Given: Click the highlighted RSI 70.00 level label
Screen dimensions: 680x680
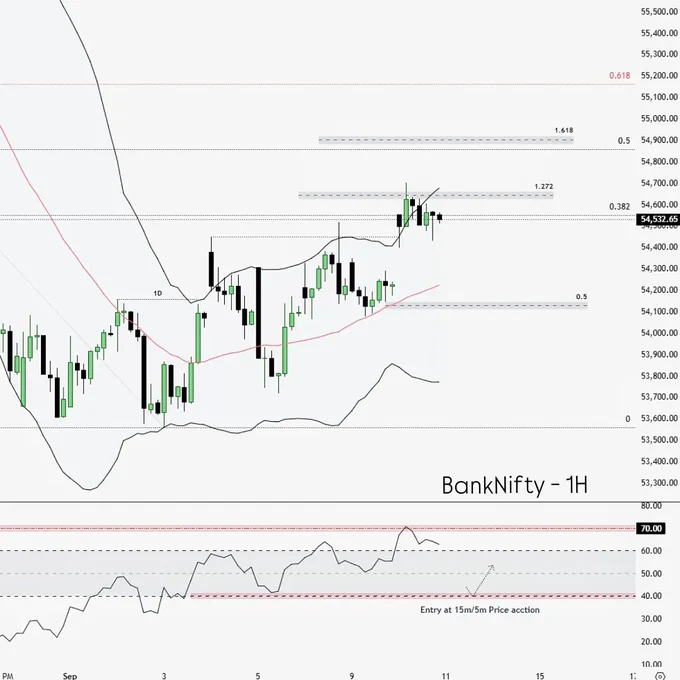Looking at the screenshot, I should point(651,528).
